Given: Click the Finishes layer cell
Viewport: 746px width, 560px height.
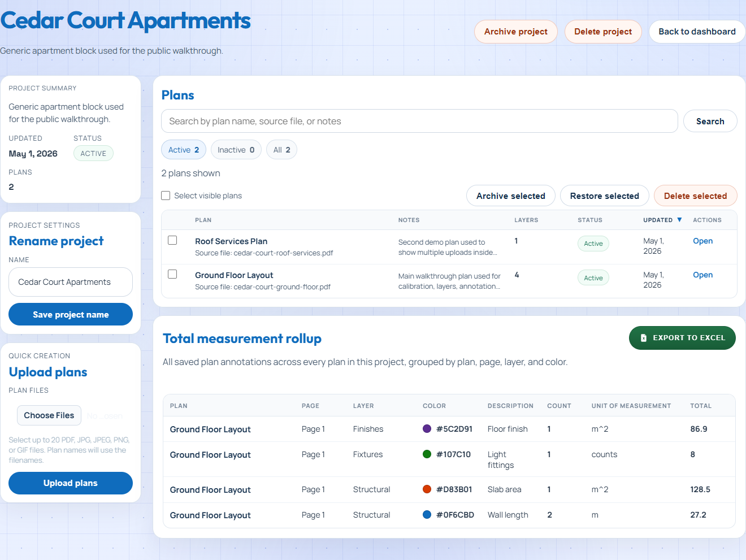Looking at the screenshot, I should point(368,429).
